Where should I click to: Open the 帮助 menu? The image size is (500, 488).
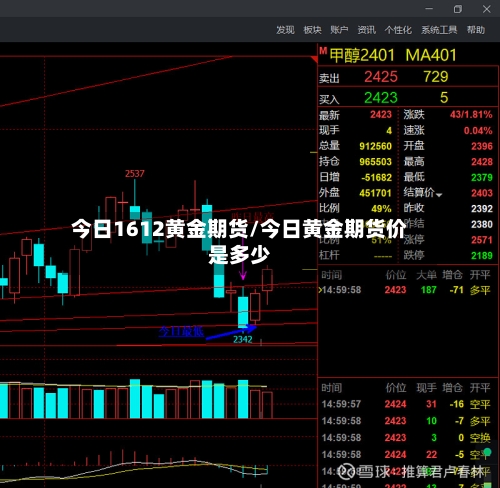click(476, 30)
